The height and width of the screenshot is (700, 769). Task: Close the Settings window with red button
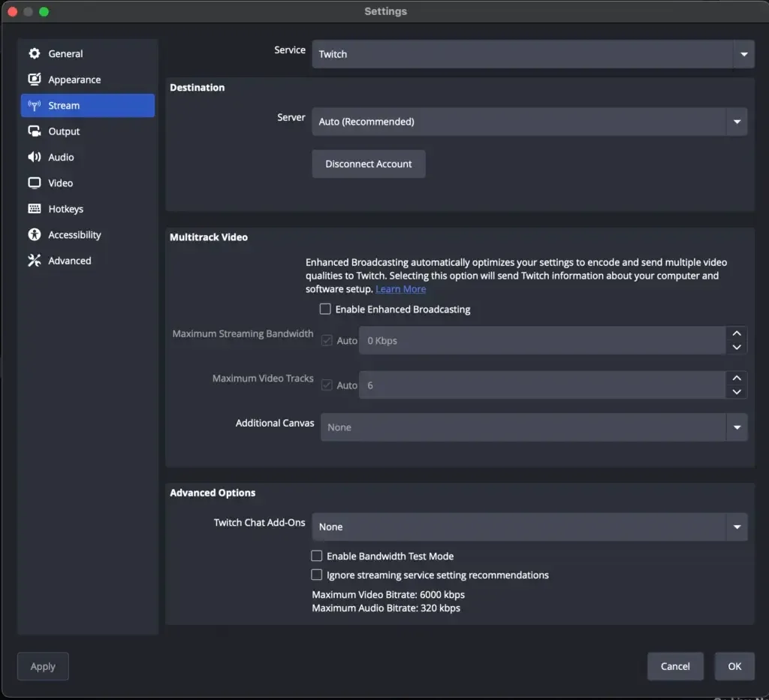point(13,12)
